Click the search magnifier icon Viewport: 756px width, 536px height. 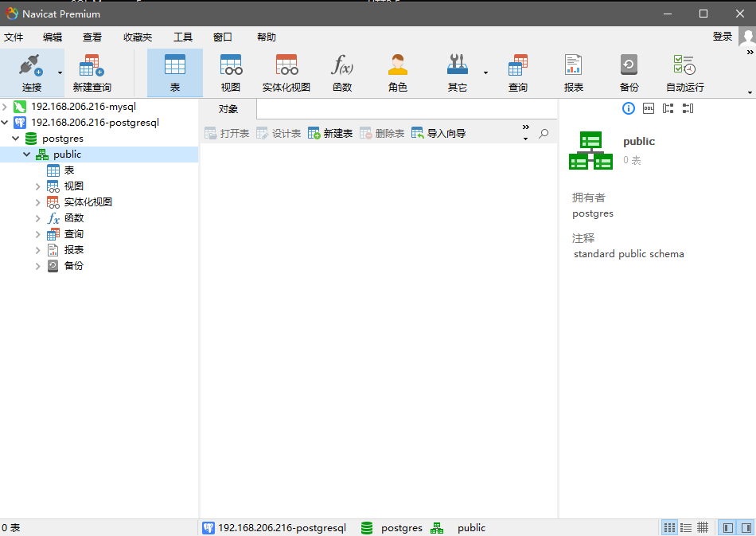pos(544,134)
